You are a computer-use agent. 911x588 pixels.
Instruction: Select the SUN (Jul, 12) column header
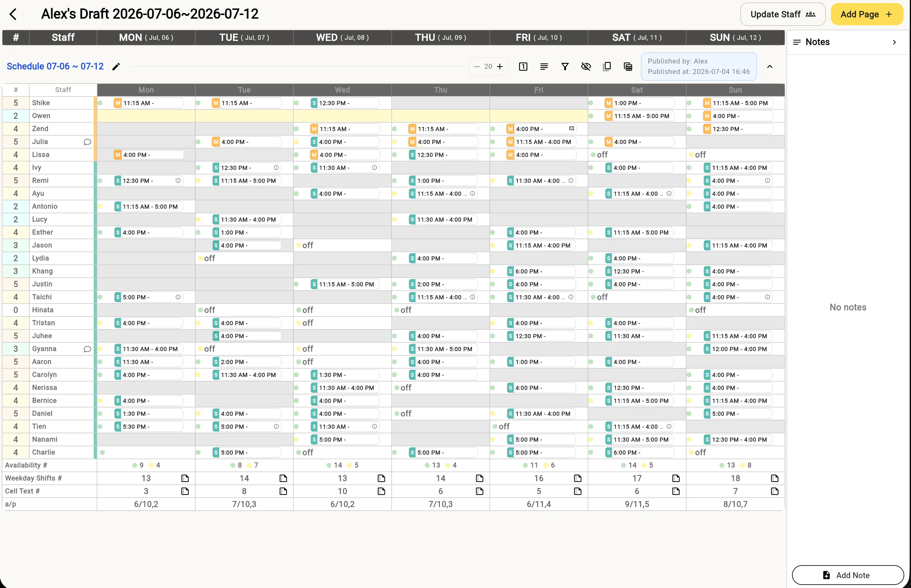coord(735,38)
